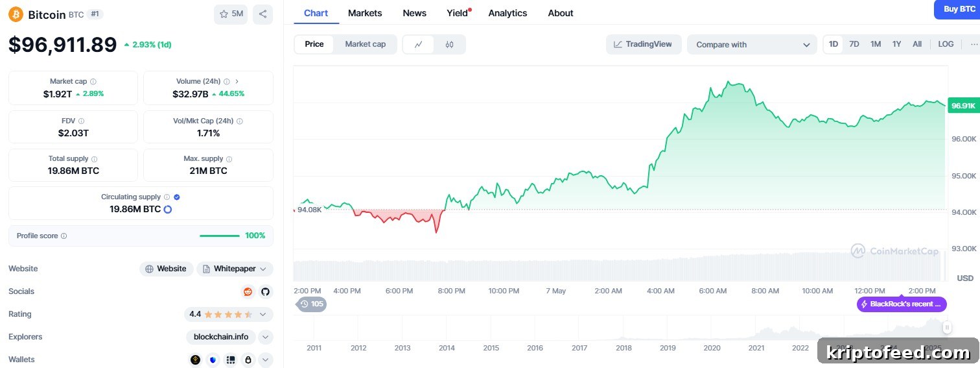This screenshot has width=980, height=368.
Task: Open the blue shield wallet icon
Action: (x=213, y=360)
